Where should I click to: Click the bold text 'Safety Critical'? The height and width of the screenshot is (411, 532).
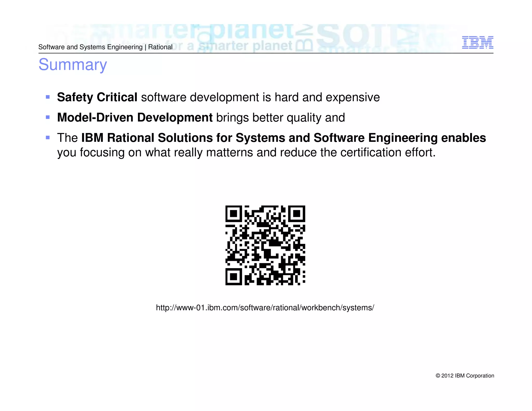click(97, 97)
